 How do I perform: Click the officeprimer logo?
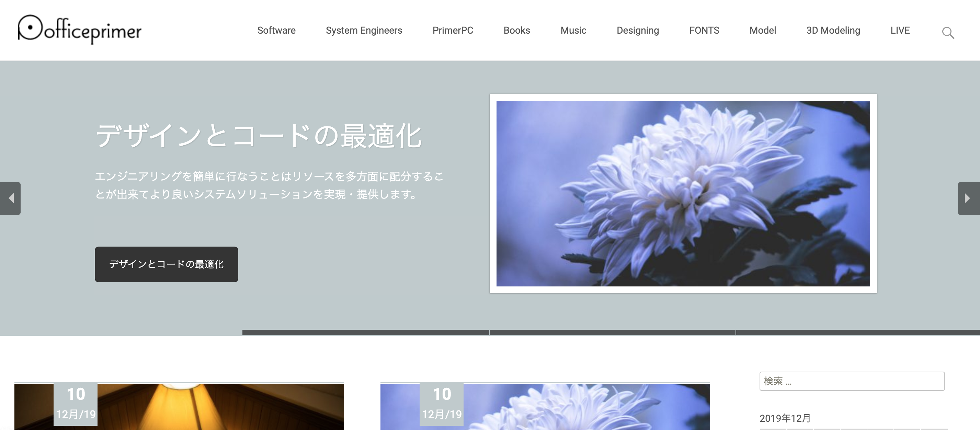point(80,29)
